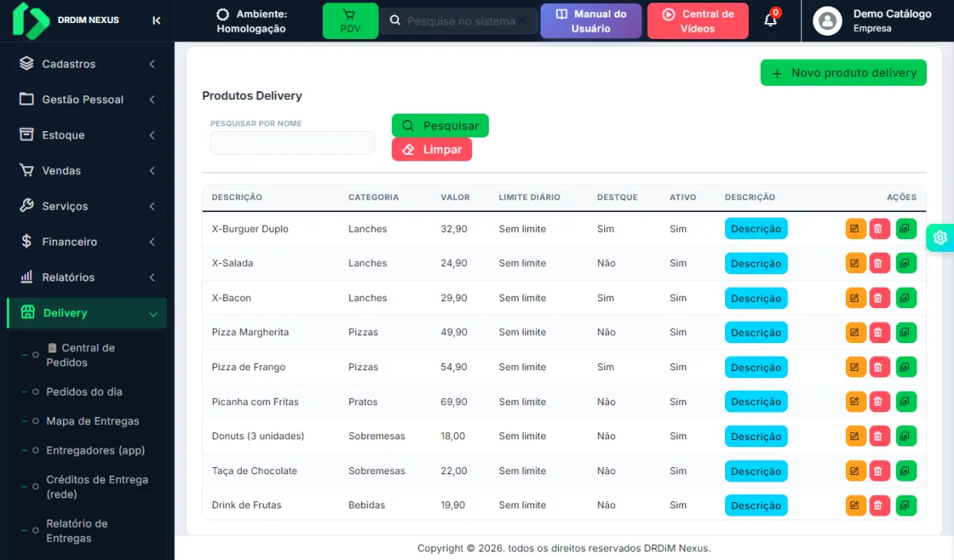The height and width of the screenshot is (560, 954).
Task: Open images icon for X-Burguer Duplo
Action: pos(906,229)
